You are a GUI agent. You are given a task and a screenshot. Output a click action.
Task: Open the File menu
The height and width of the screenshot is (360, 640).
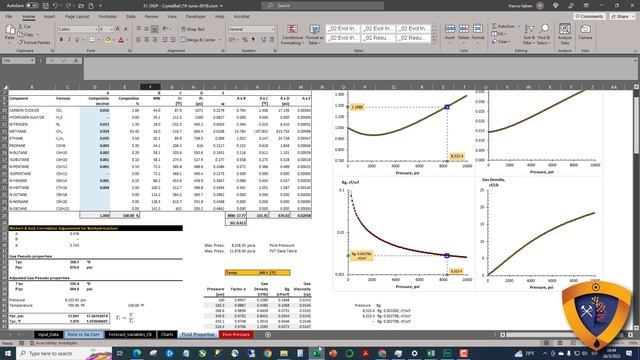point(9,16)
